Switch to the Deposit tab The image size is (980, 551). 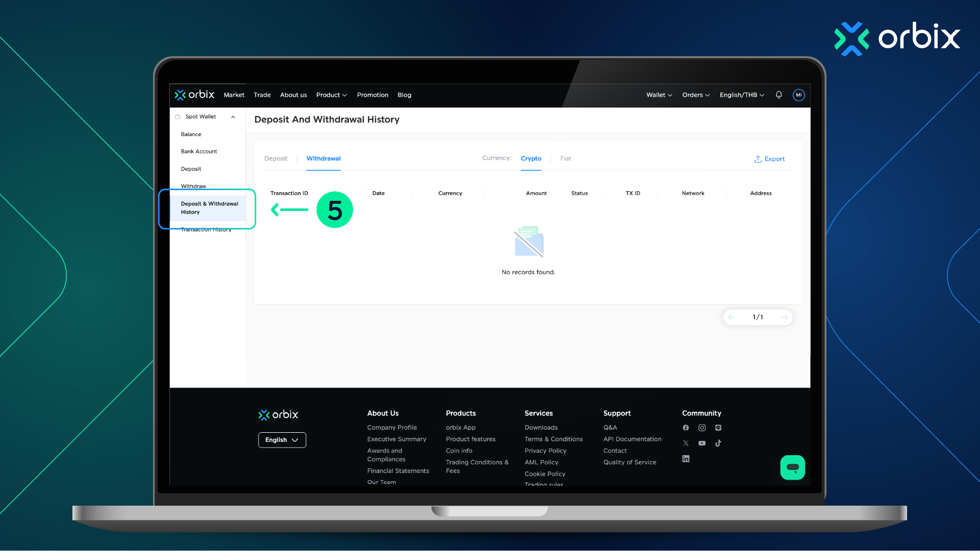pyautogui.click(x=275, y=159)
